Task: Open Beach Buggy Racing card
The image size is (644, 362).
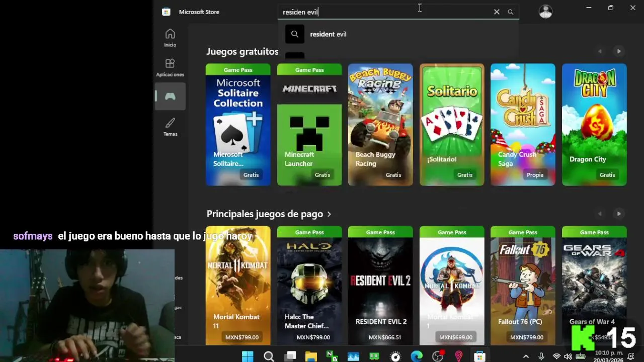Action: (x=380, y=125)
